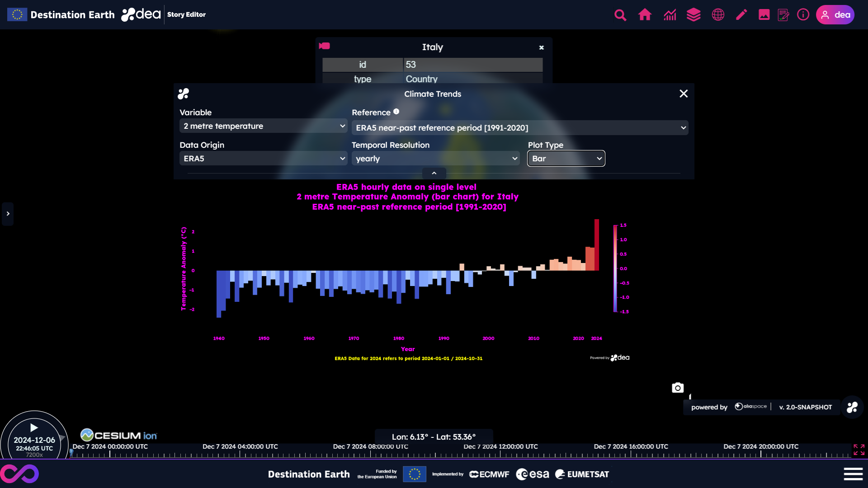This screenshot has width=868, height=488.
Task: Open the dea user account button
Action: tap(835, 15)
